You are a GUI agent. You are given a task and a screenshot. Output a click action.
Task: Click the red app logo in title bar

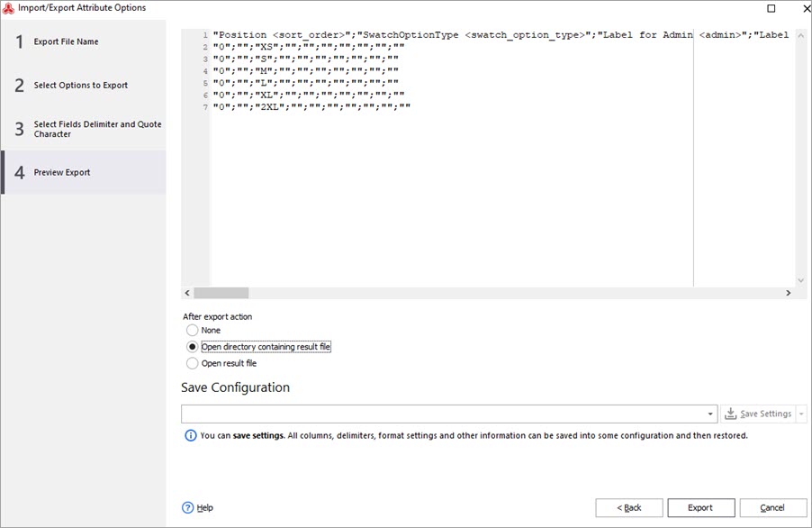point(8,8)
